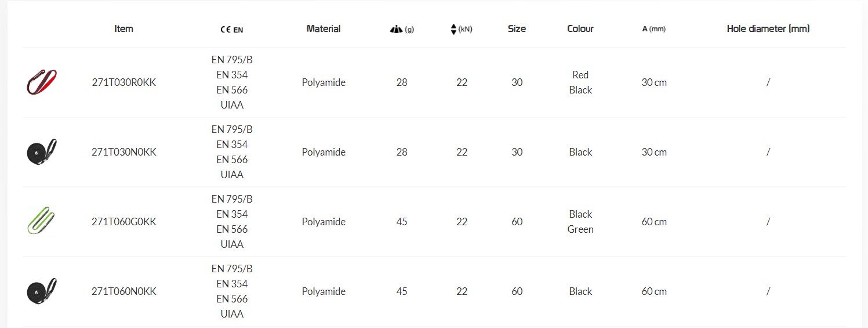Click the Size column header

[x=517, y=28]
